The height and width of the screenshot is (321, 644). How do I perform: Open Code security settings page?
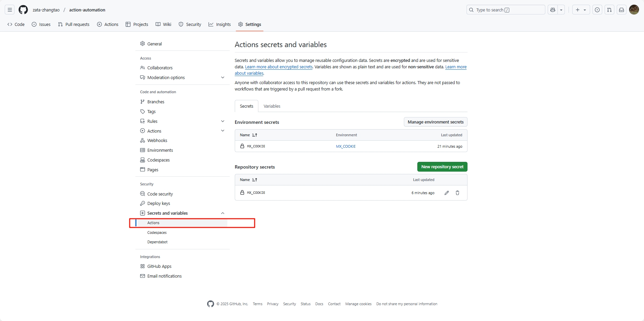[x=183, y=194]
